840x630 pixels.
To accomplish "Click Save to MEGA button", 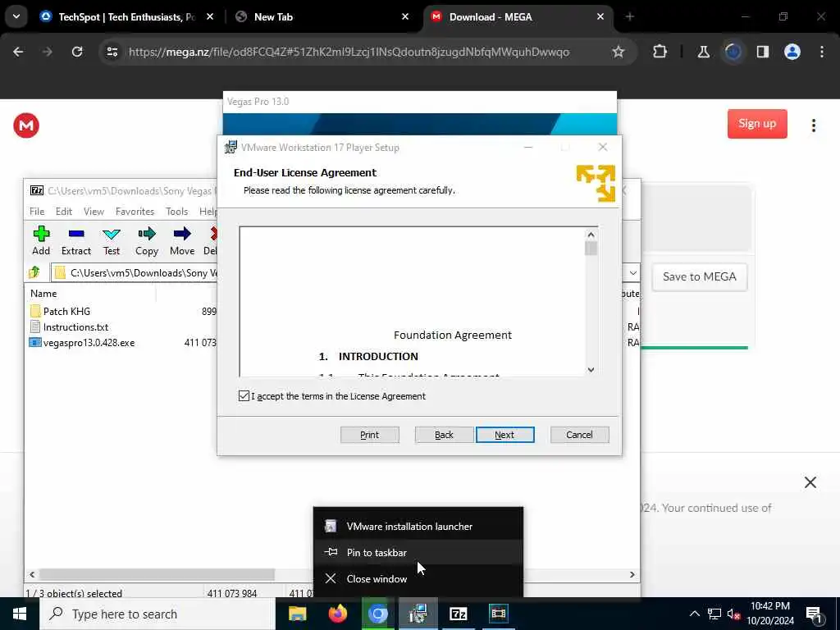I will point(699,277).
